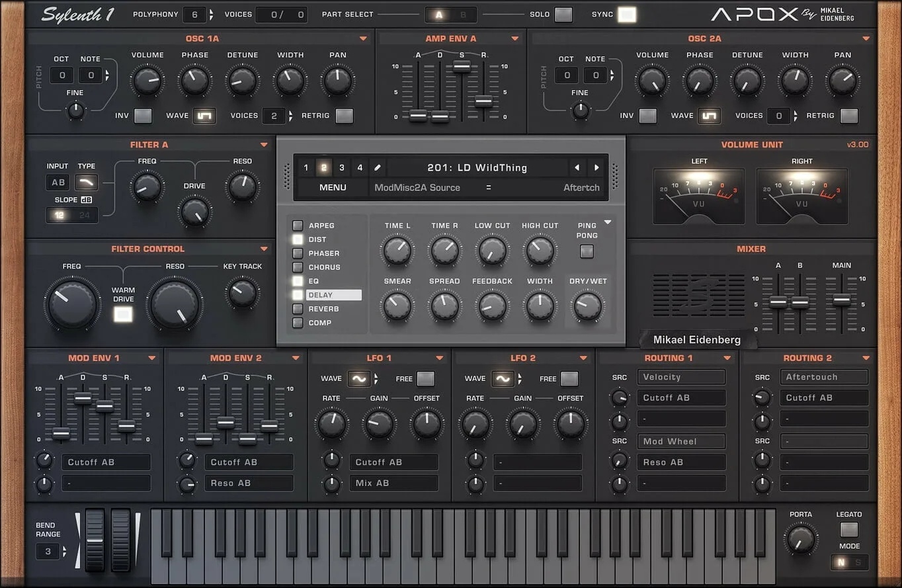Image resolution: width=902 pixels, height=588 pixels.
Task: Select part A
Action: coord(440,15)
